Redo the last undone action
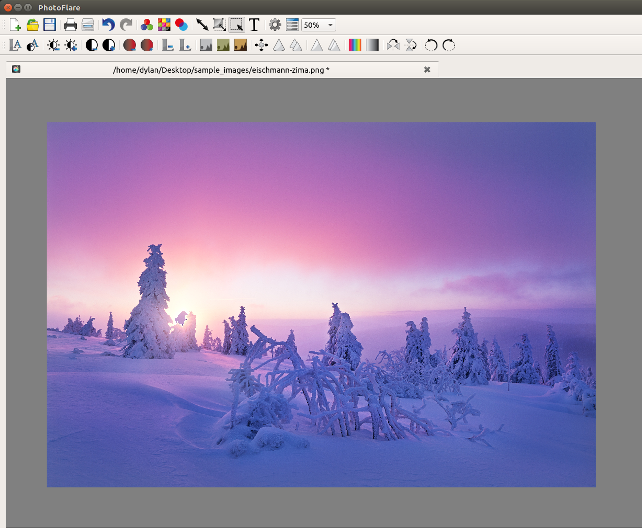642x528 pixels. (x=126, y=24)
